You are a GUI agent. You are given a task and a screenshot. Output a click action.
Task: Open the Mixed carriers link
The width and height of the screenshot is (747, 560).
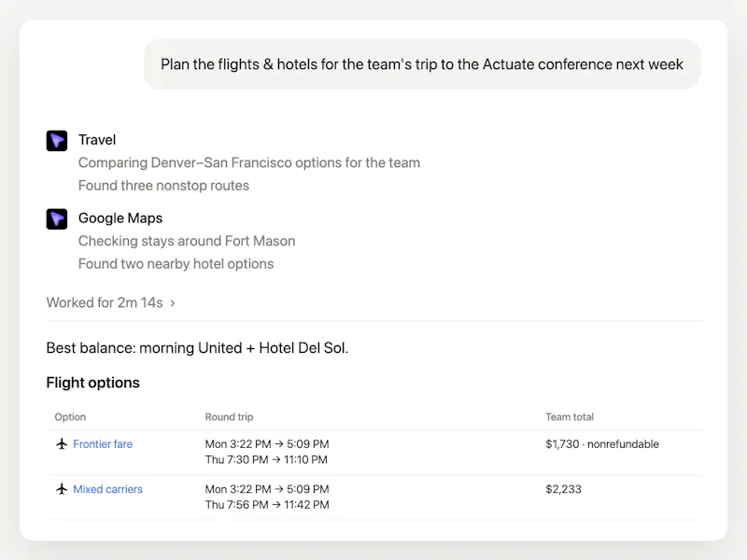[107, 489]
